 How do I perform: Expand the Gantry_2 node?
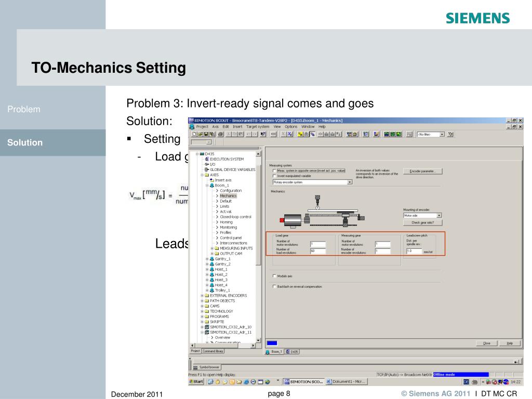[x=207, y=264]
